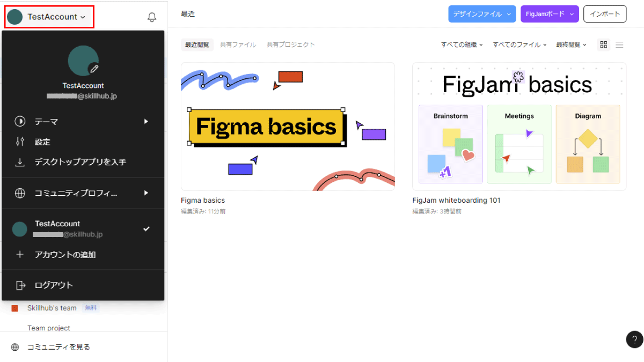Open the Figma basics thumbnail

pyautogui.click(x=288, y=127)
